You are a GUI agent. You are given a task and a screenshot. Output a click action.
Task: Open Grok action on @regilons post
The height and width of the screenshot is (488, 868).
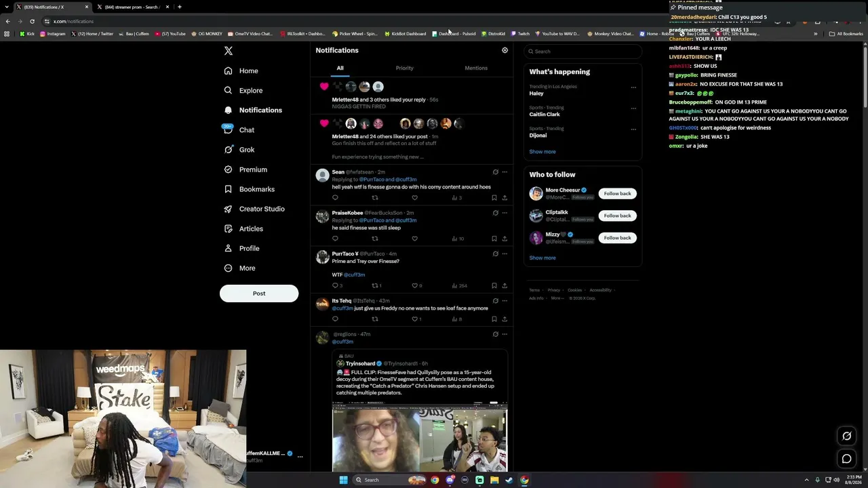pos(495,334)
